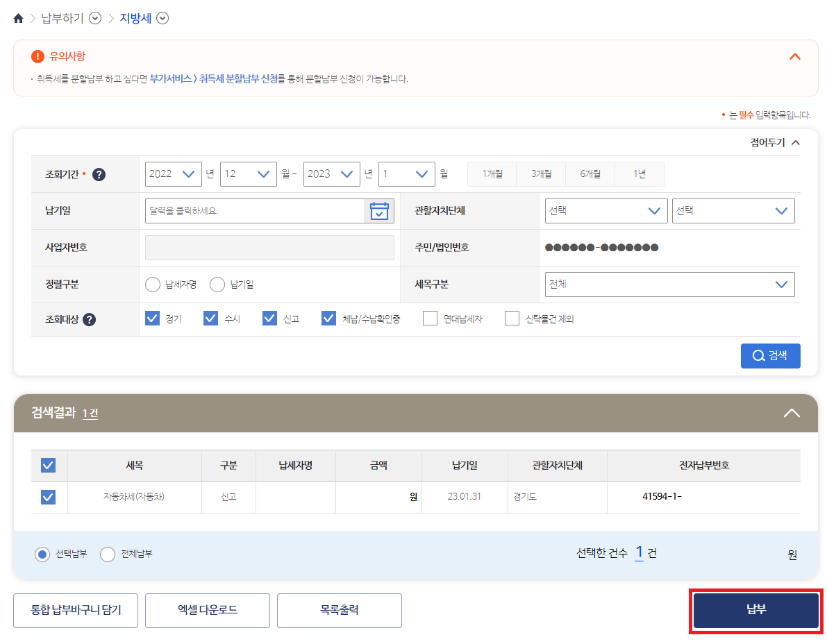Image resolution: width=827 pixels, height=644 pixels.
Task: Open the 2022 start year dropdown
Action: 173,174
